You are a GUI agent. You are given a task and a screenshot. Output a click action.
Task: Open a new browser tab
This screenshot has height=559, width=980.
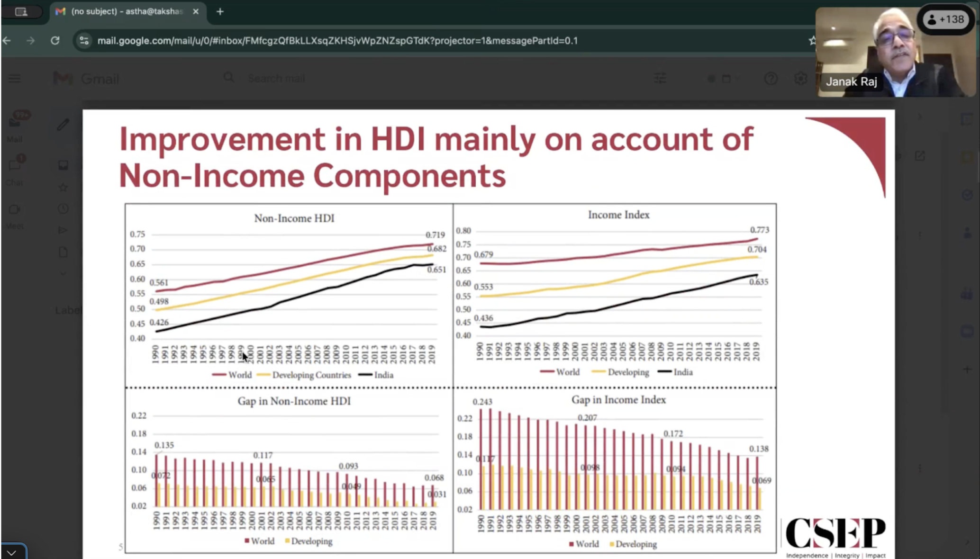(x=220, y=11)
